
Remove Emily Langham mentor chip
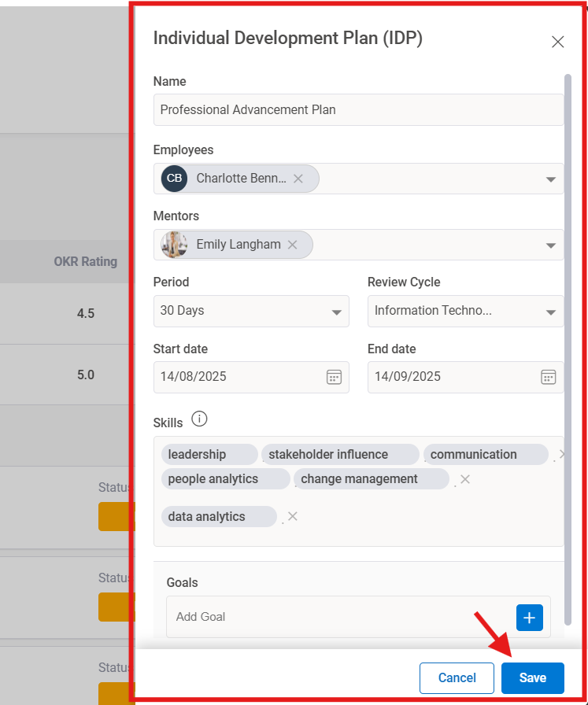point(292,245)
